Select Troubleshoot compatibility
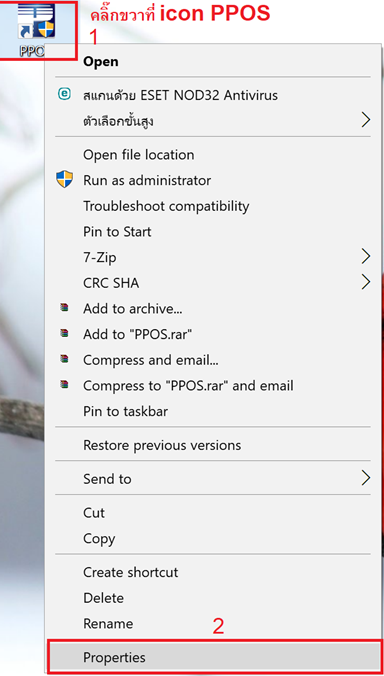384x676 pixels. point(166,206)
